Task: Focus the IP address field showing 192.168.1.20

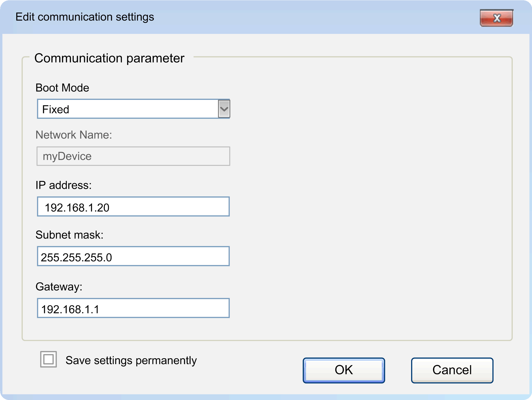Action: (133, 207)
